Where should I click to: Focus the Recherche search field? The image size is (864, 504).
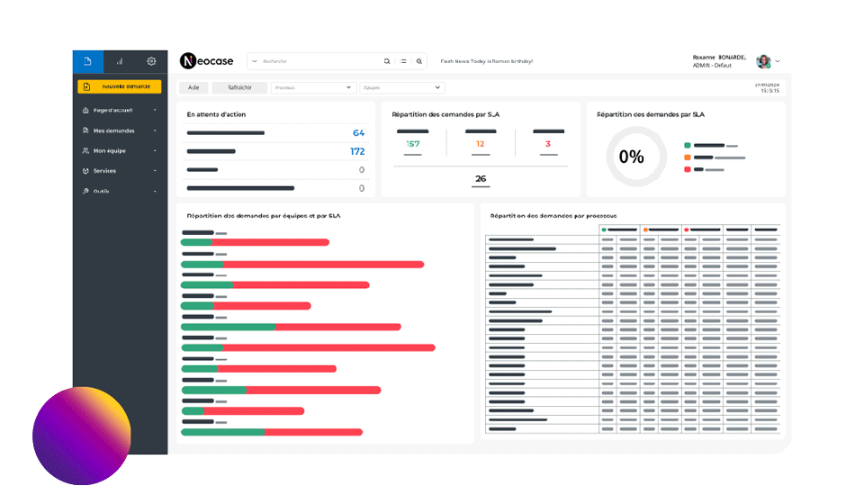pyautogui.click(x=321, y=61)
